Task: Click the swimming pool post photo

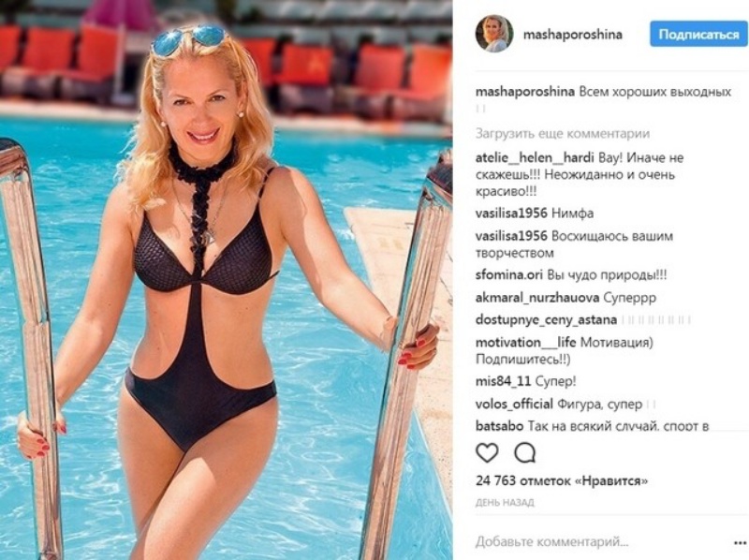Action: click(226, 280)
